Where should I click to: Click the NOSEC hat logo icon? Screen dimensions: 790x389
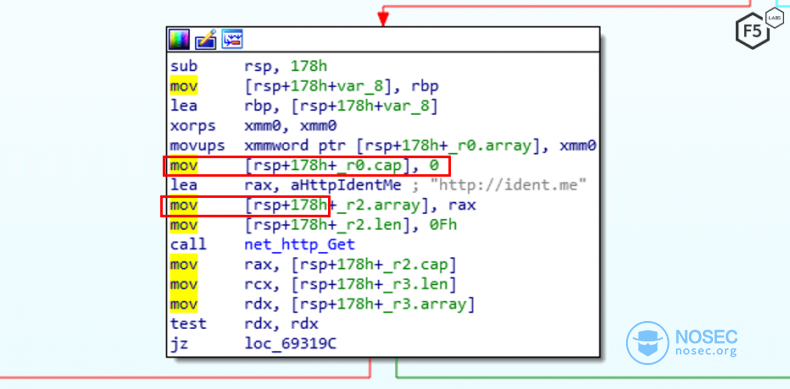[x=647, y=343]
